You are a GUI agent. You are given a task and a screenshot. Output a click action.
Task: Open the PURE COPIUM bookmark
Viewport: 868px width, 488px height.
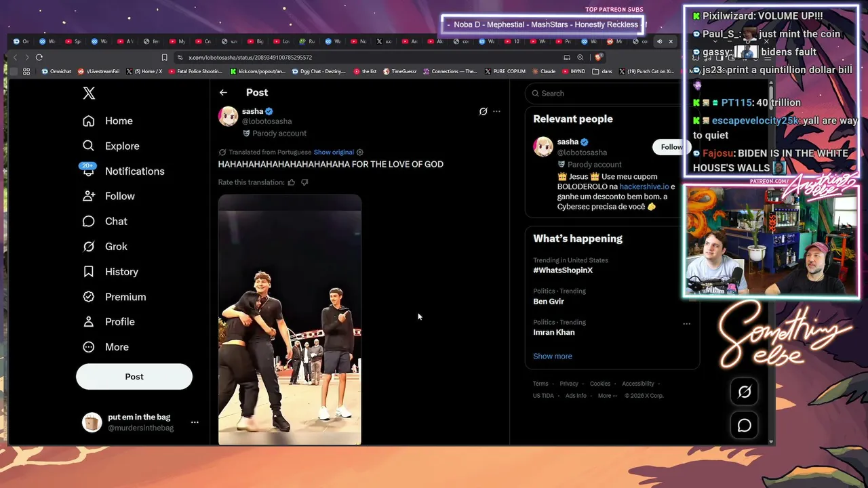[505, 71]
